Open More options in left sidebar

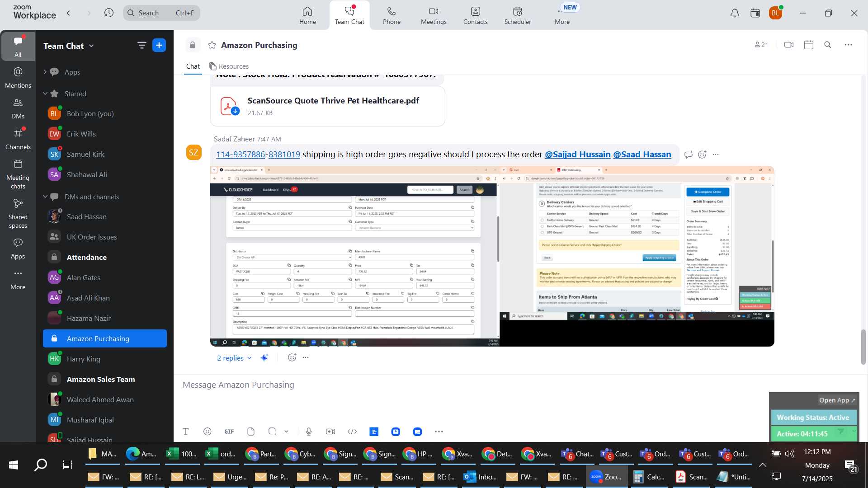coord(18,279)
